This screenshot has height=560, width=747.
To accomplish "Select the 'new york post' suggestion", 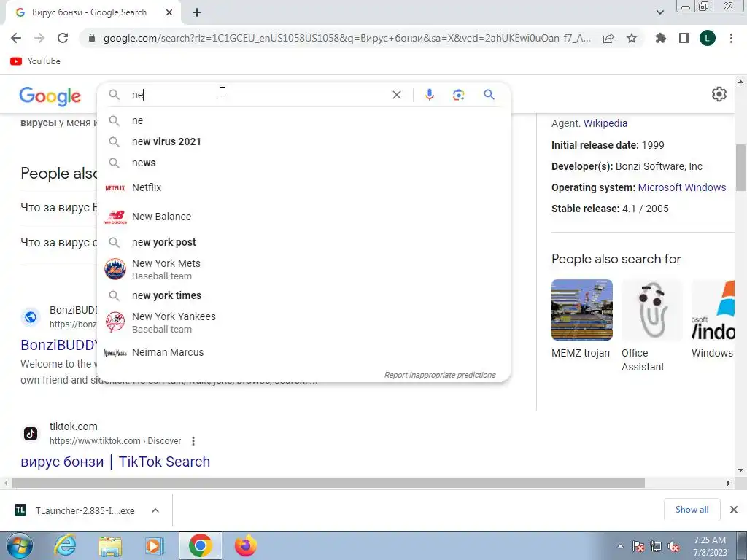I will [x=303, y=242].
